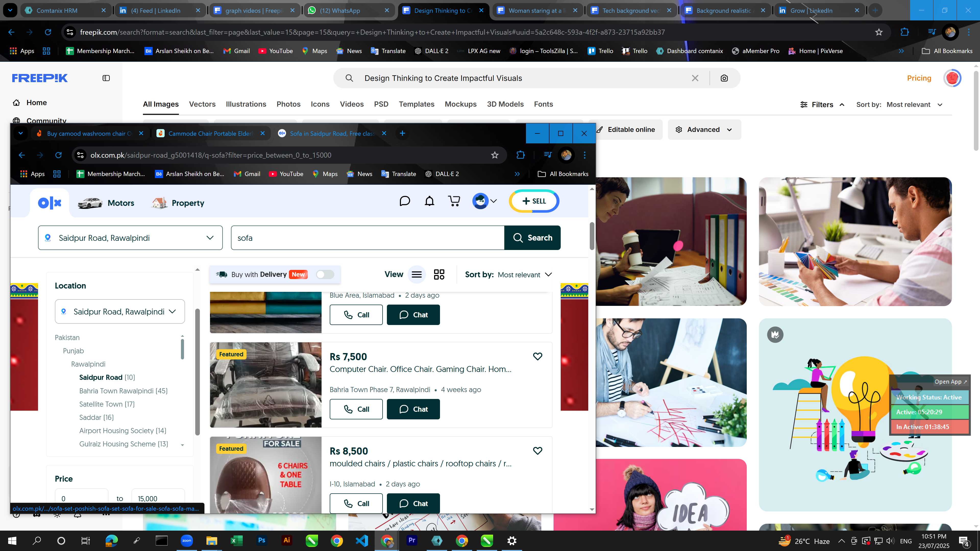Click the OLX logo
Screen dimensions: 980x551
click(50, 203)
